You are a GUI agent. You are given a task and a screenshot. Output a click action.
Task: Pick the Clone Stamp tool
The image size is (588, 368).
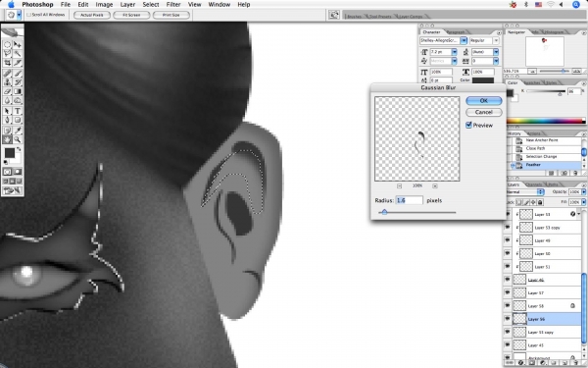coord(7,82)
